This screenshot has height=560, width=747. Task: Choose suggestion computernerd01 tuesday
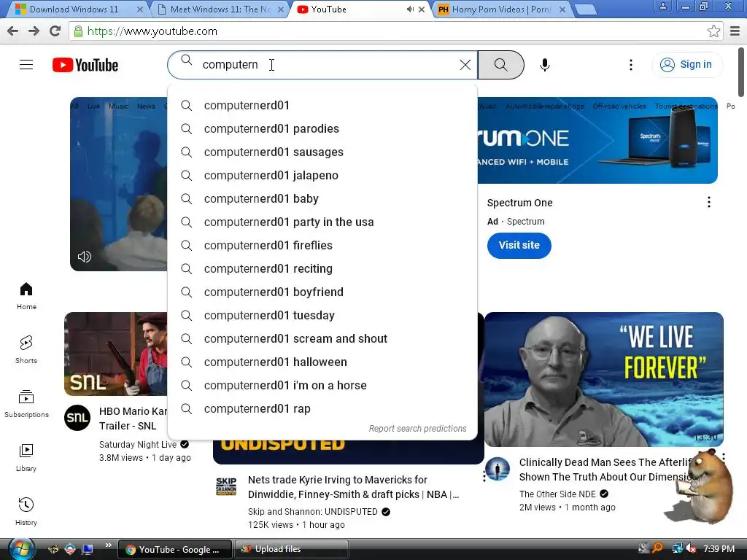coord(322,315)
